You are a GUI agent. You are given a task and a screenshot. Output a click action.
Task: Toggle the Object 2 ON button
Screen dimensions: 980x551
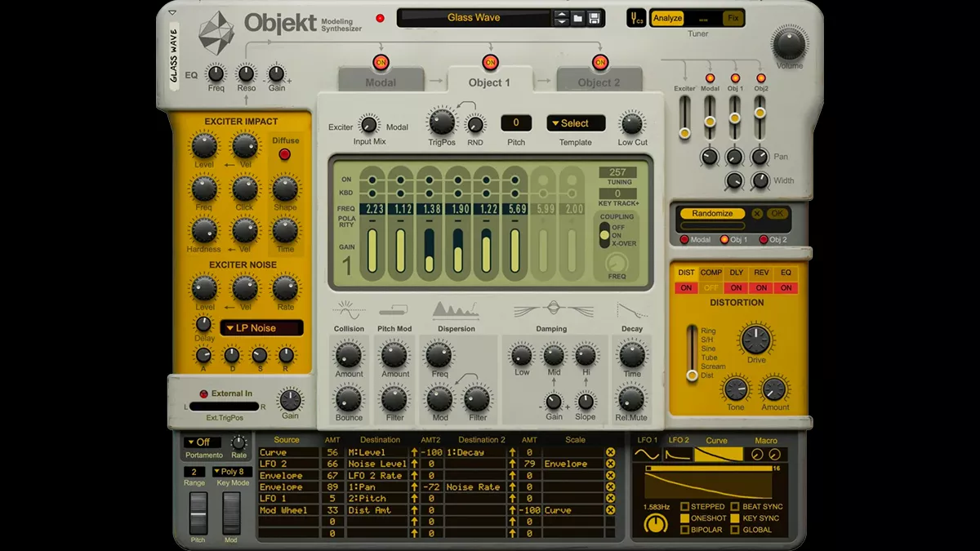coord(600,62)
